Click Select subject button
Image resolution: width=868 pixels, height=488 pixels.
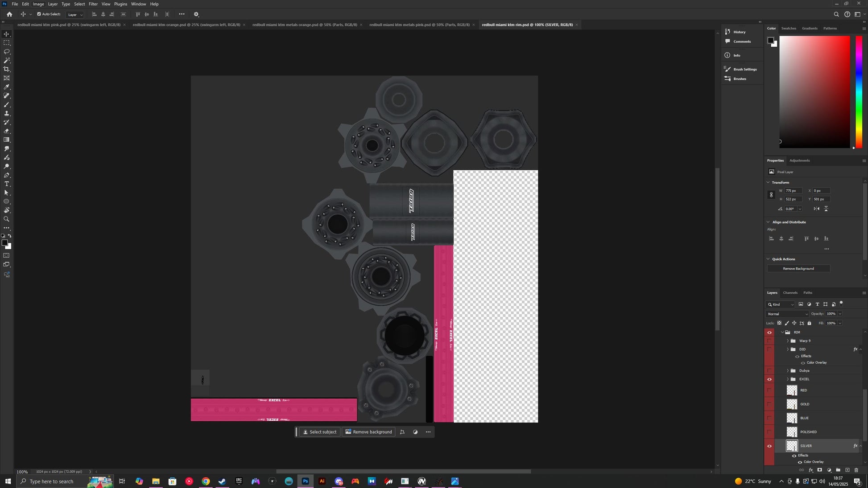point(319,432)
